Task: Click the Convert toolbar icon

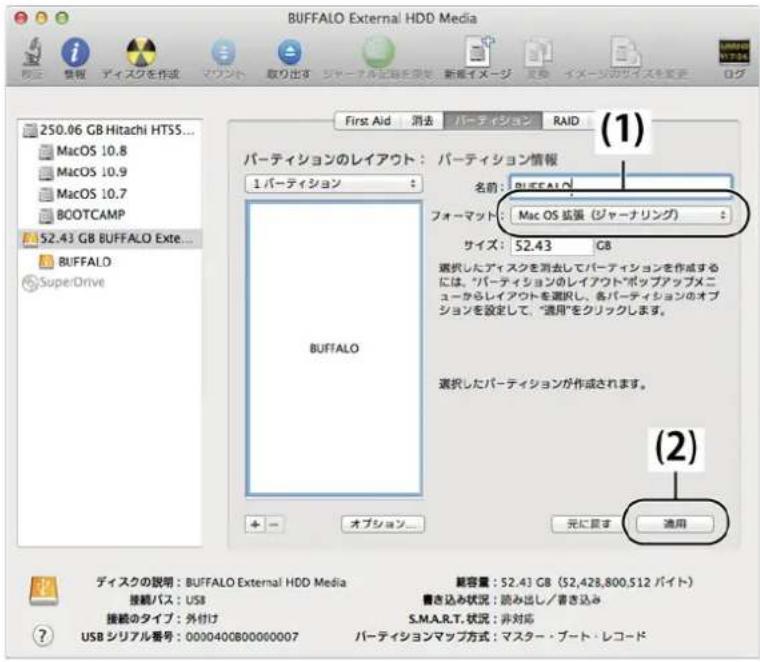Action: coord(538,51)
